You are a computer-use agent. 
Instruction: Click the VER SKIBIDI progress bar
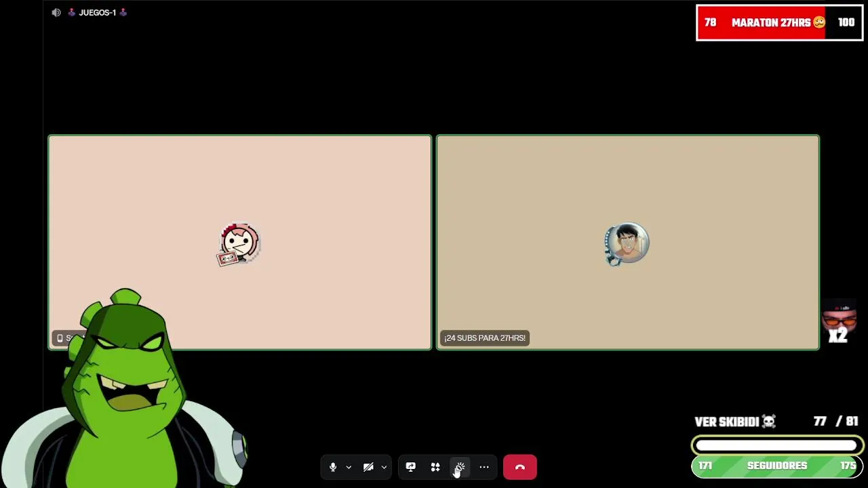777,445
